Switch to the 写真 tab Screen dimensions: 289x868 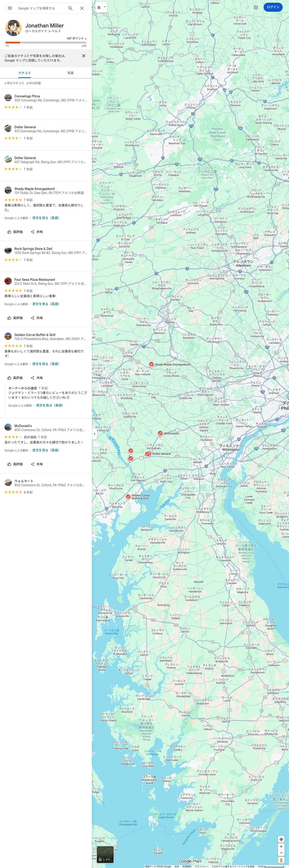tap(70, 73)
